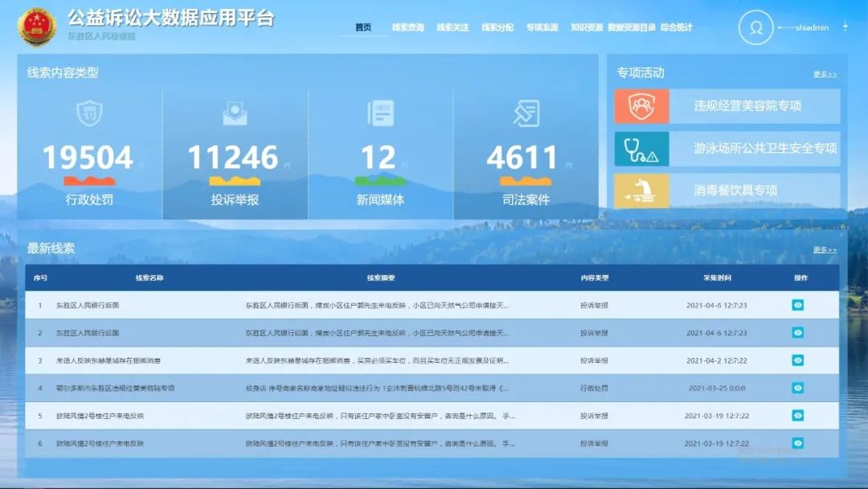
Task: Click the teal stethoscope 游泳场所 icon
Action: [x=641, y=149]
